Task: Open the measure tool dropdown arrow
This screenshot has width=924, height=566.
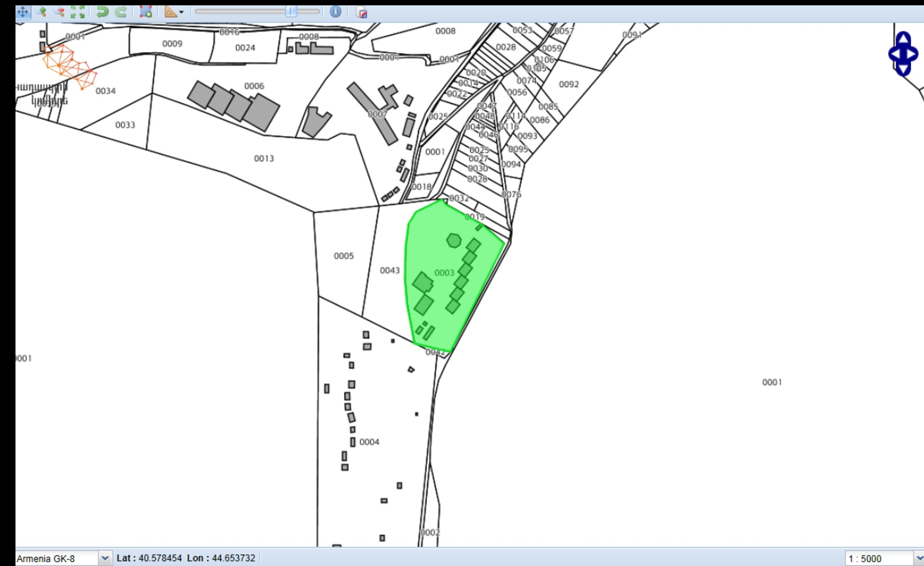Action: tap(182, 12)
